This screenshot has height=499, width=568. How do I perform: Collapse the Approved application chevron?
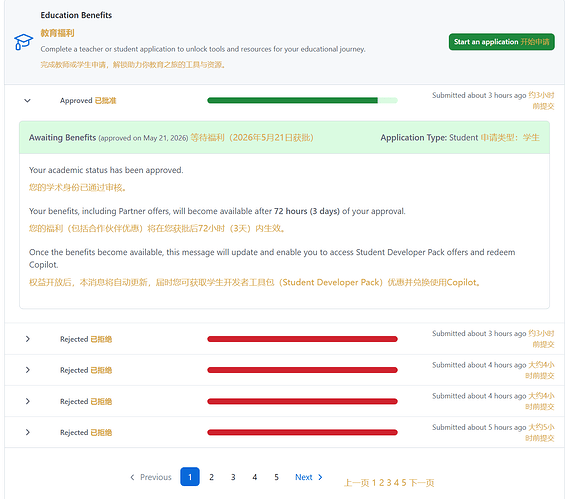[28, 101]
